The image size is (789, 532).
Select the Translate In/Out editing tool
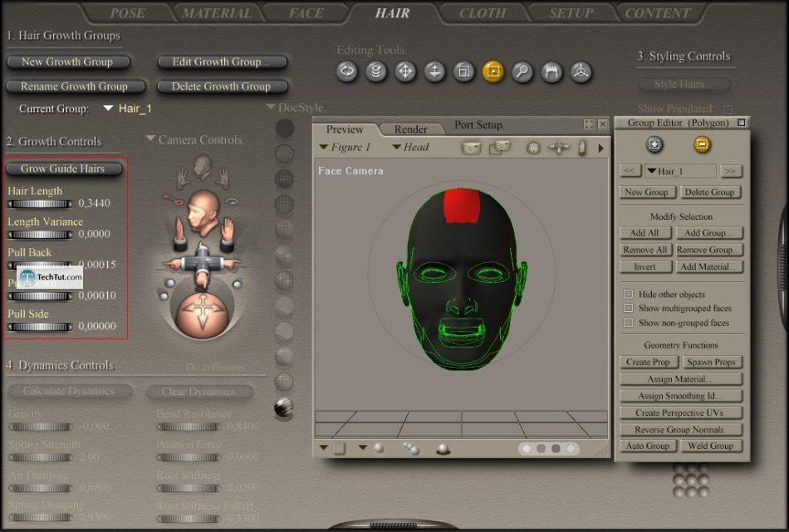[x=434, y=71]
